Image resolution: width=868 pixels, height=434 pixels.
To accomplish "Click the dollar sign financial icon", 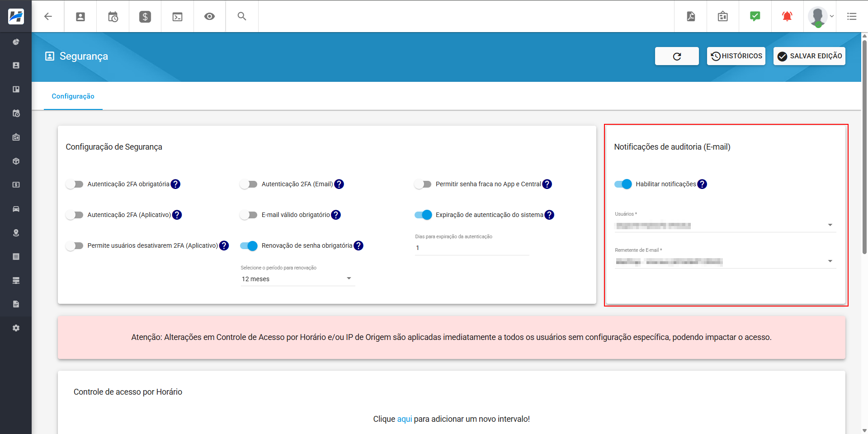I will click(145, 16).
